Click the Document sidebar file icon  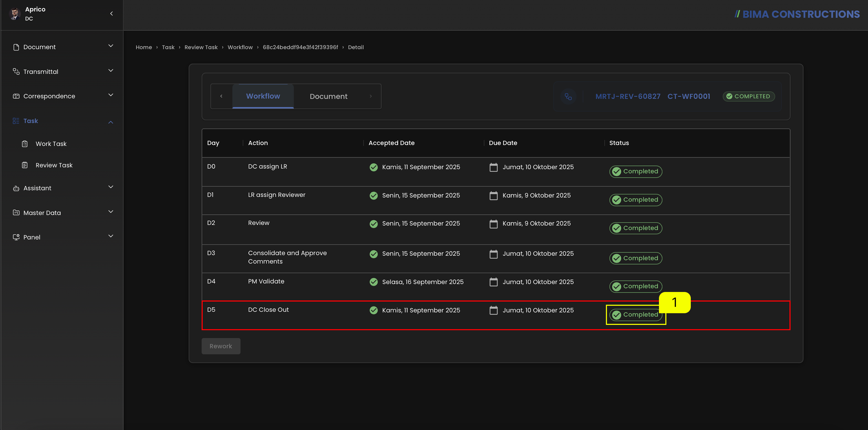16,47
